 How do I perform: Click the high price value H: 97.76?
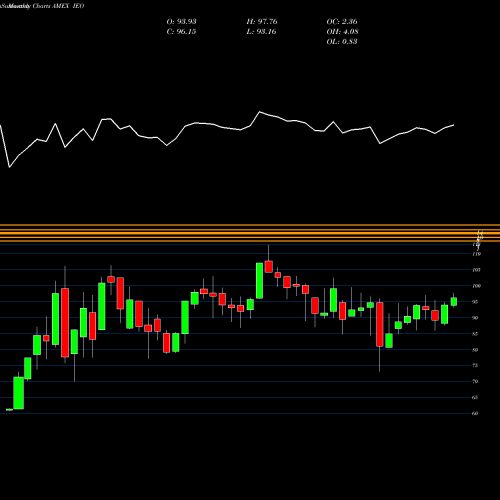click(262, 22)
